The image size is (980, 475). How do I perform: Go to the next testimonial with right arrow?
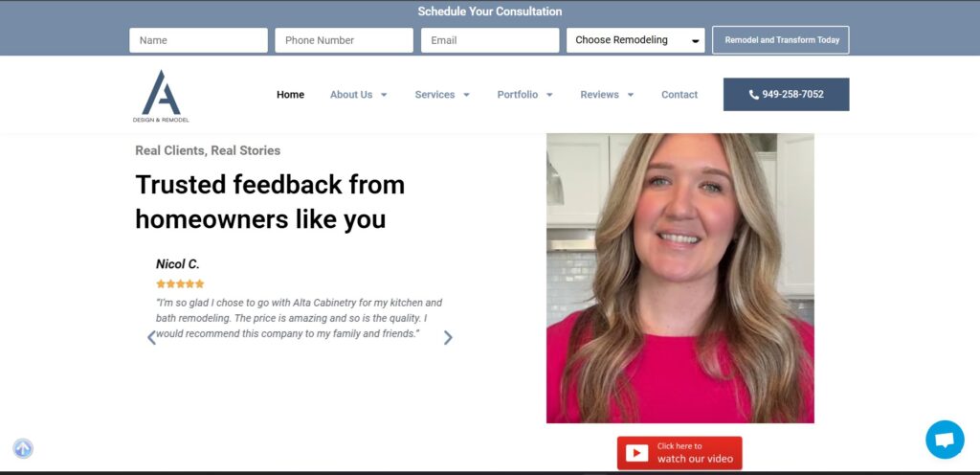[448, 337]
